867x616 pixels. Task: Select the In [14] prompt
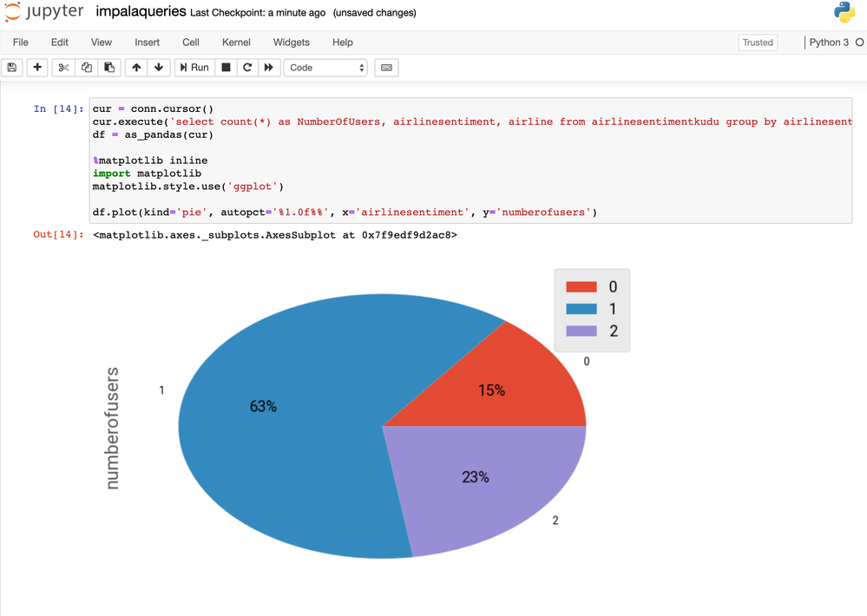point(59,109)
